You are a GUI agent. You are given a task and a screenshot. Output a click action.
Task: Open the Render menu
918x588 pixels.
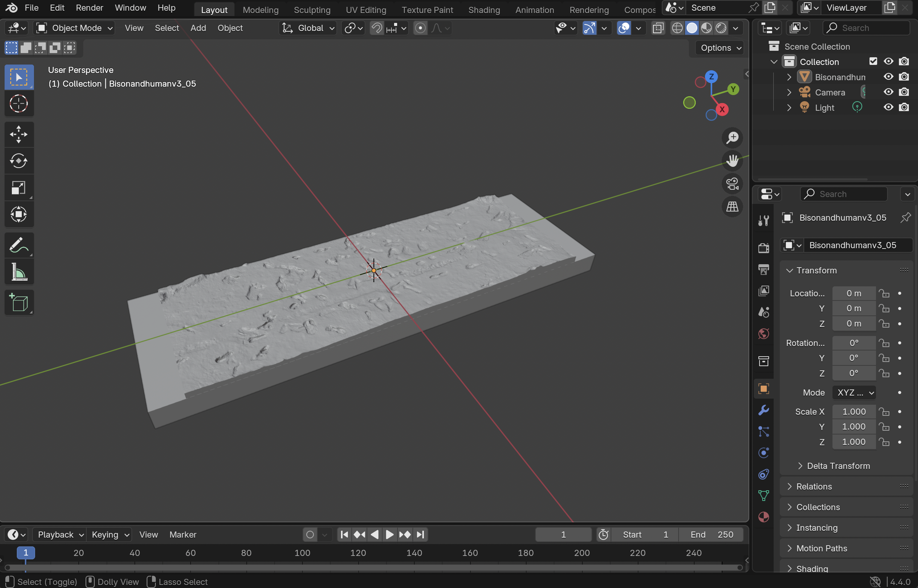[89, 8]
